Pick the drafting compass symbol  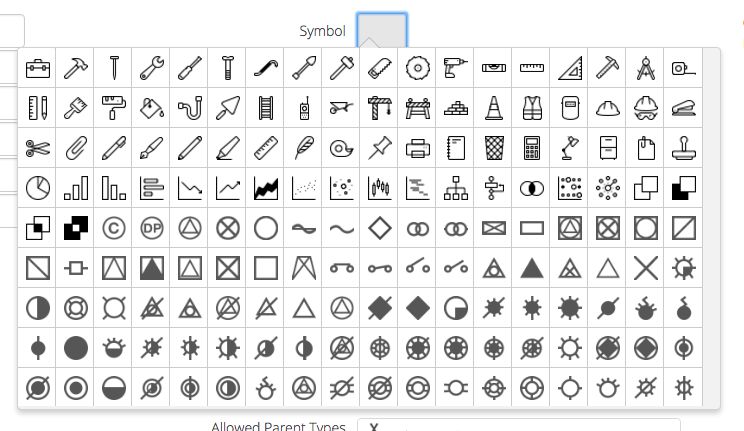click(x=646, y=68)
